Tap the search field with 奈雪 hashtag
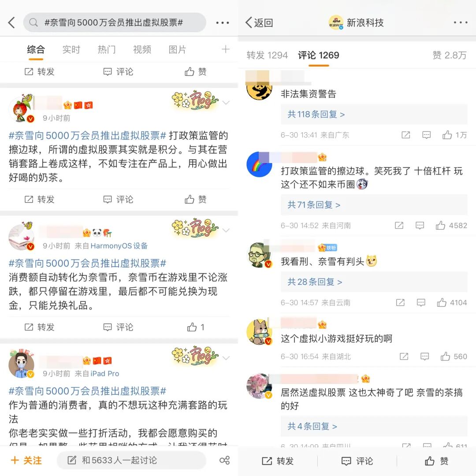476x476 pixels. 115,22
